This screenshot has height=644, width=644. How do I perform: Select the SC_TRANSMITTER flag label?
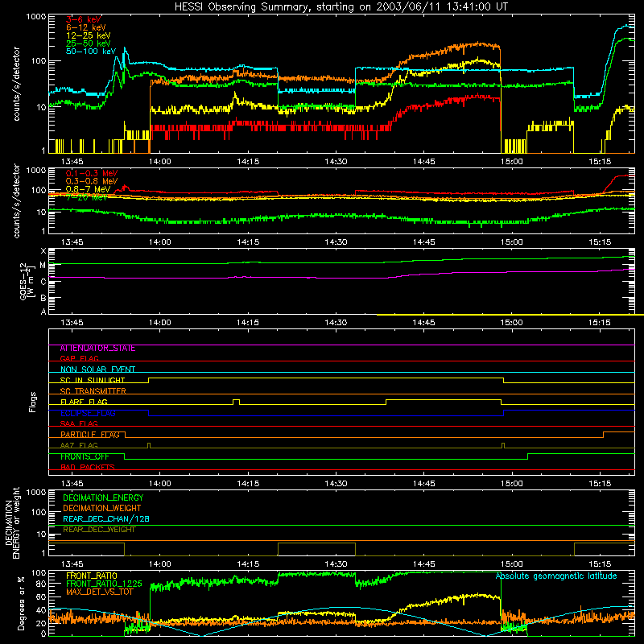(x=93, y=390)
